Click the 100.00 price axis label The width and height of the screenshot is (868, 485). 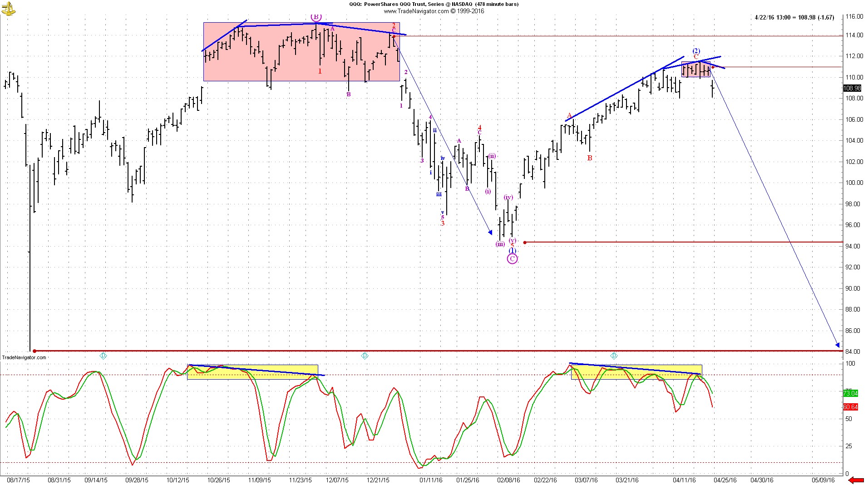point(854,183)
